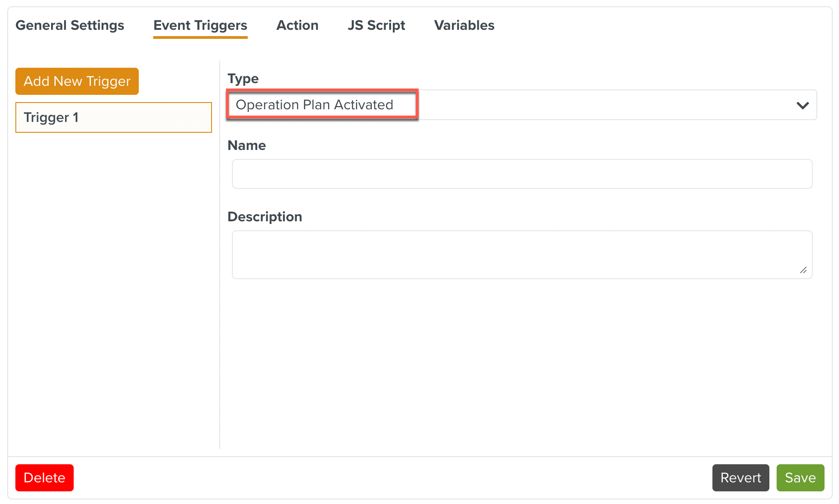Open the Action tab

pos(297,25)
